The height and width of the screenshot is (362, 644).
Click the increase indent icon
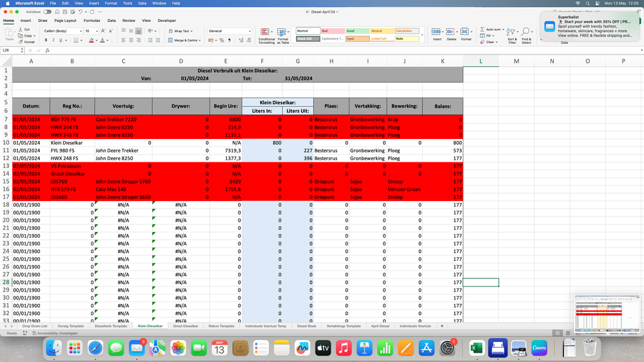(x=158, y=40)
